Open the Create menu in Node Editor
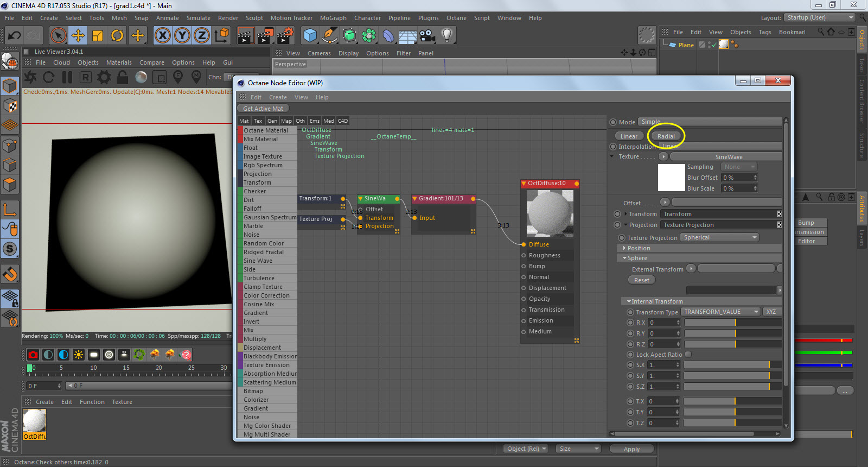The height and width of the screenshot is (467, 868). (278, 98)
